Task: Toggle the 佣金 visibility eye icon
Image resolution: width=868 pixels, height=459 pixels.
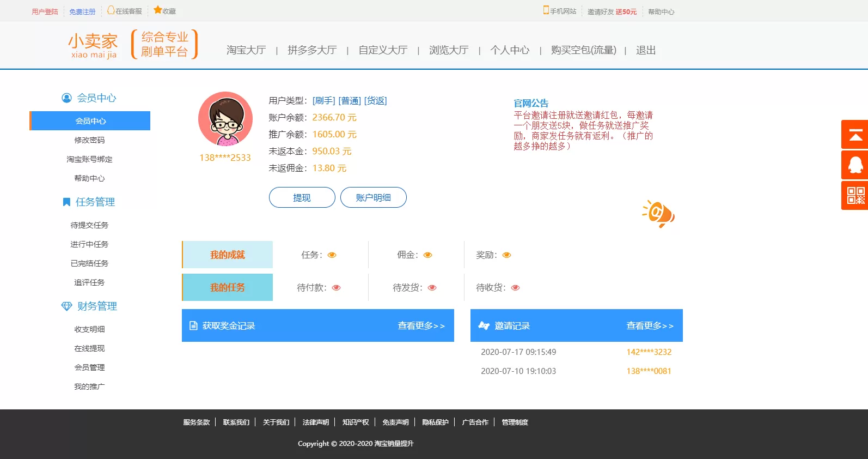Action: point(427,255)
